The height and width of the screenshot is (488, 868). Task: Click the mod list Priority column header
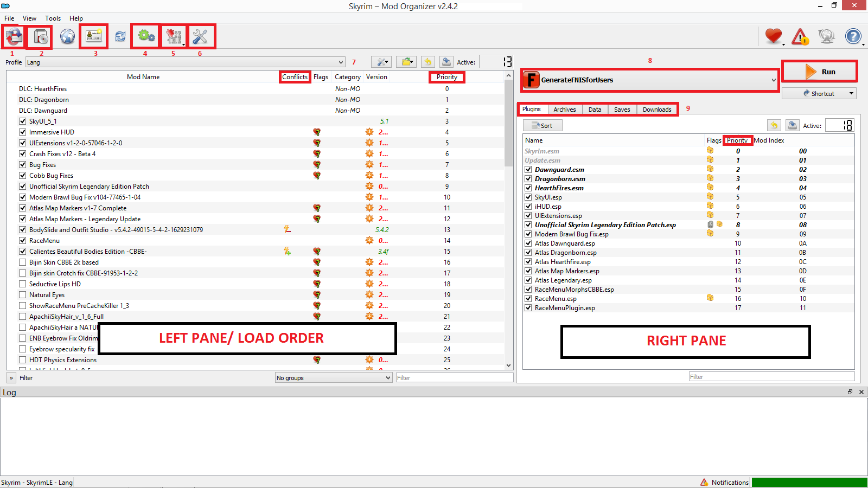click(x=447, y=77)
